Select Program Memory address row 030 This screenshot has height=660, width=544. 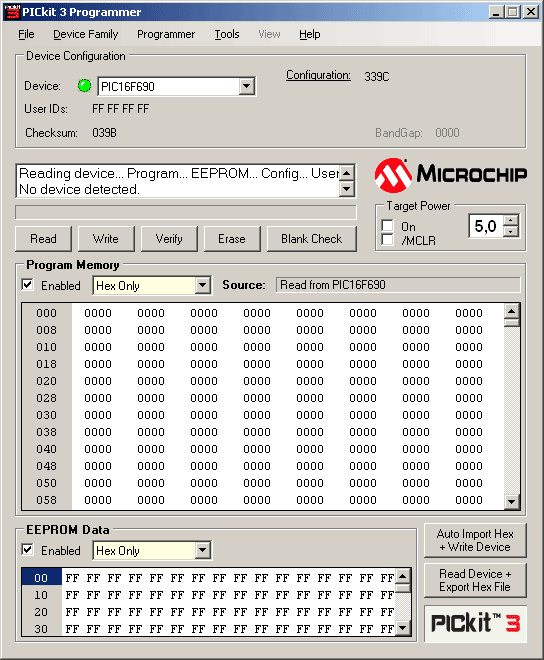(x=46, y=415)
